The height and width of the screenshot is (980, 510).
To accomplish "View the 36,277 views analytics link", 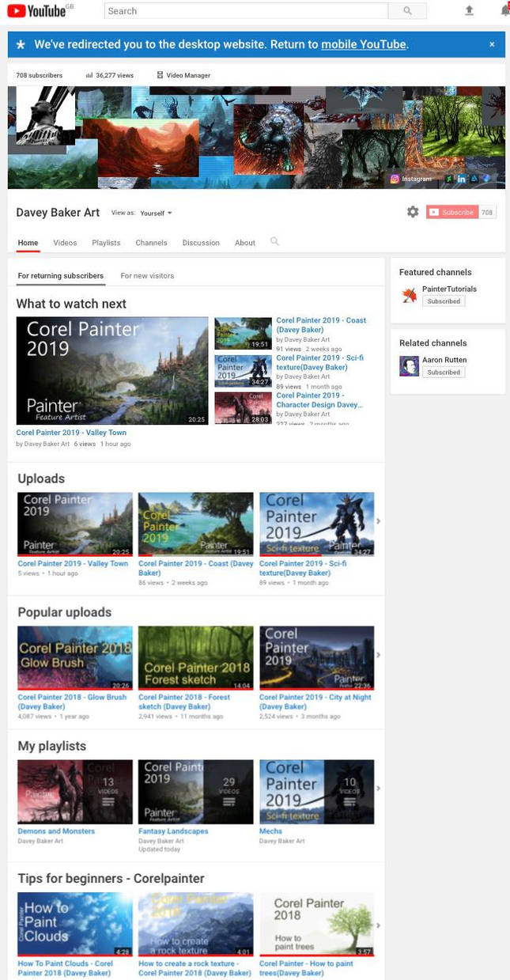I will tap(110, 75).
